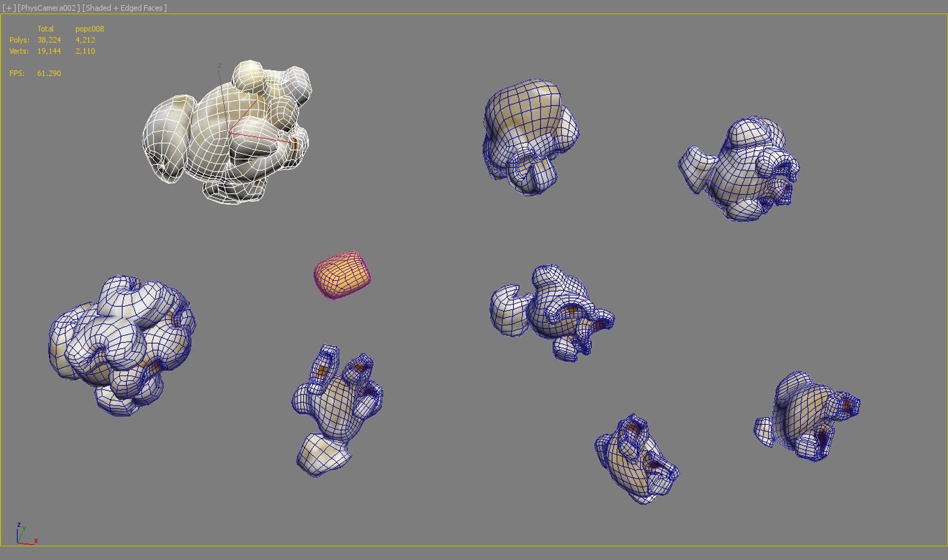Select the orange unpopped kernel mesh
Image resolution: width=948 pixels, height=560 pixels.
pos(342,275)
